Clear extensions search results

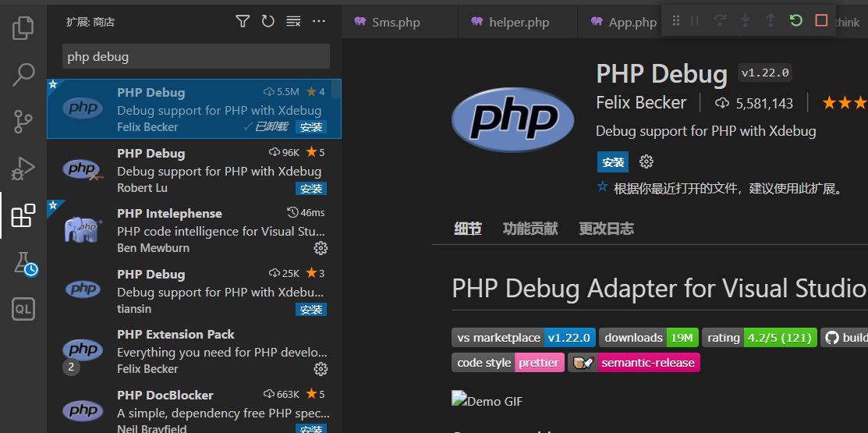(293, 22)
